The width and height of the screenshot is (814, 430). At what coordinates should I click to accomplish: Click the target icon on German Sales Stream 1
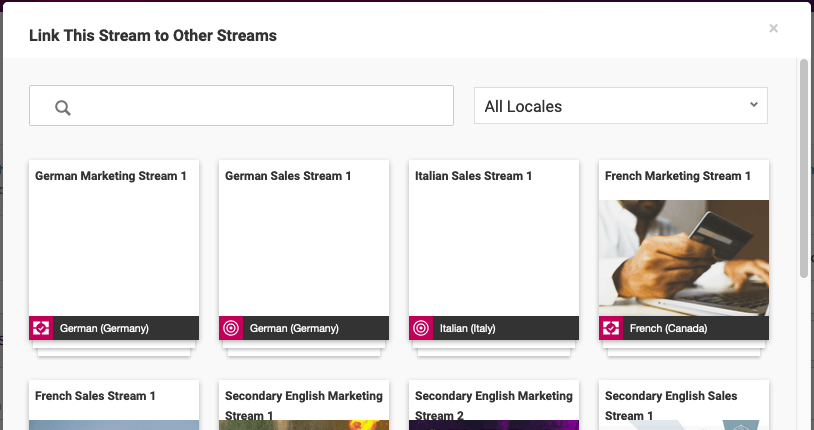point(230,328)
